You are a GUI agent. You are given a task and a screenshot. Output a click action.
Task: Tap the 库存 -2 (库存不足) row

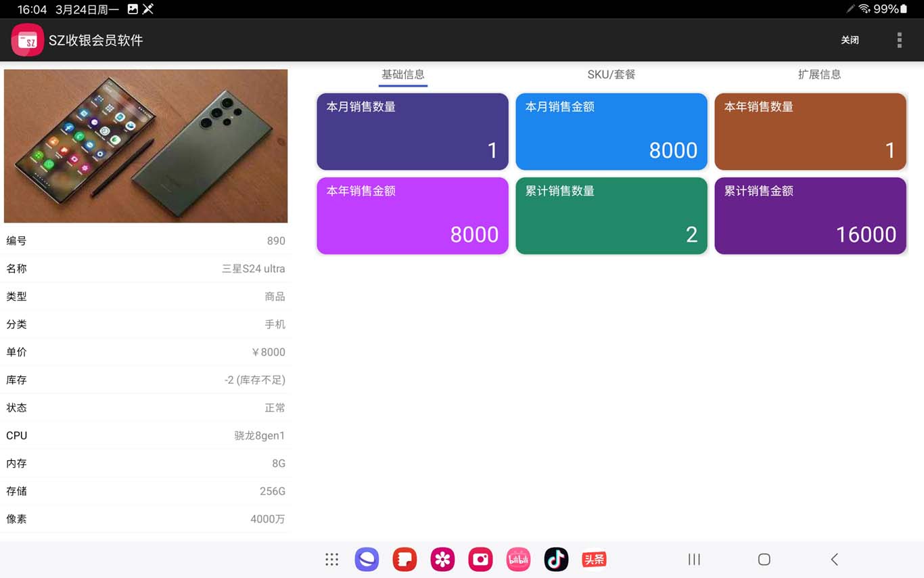[x=145, y=380]
